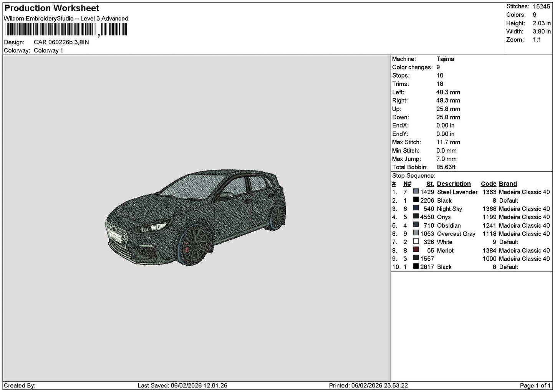Click the Max Jump value 7.0 mm
555x392 pixels.
(446, 159)
